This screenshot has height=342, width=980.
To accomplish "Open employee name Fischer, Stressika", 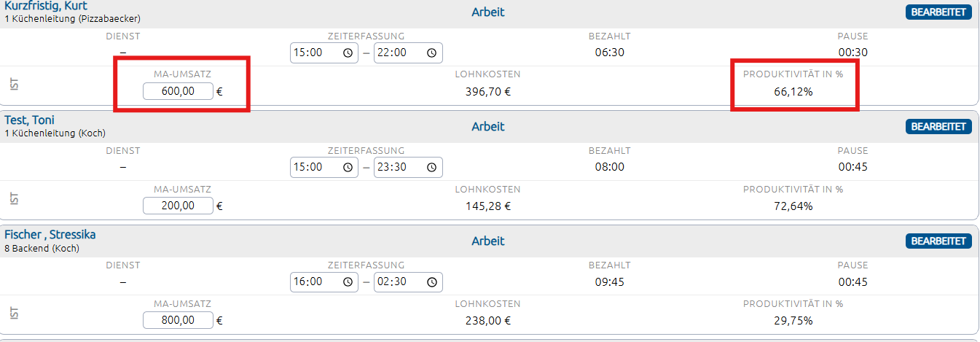I will pos(50,235).
